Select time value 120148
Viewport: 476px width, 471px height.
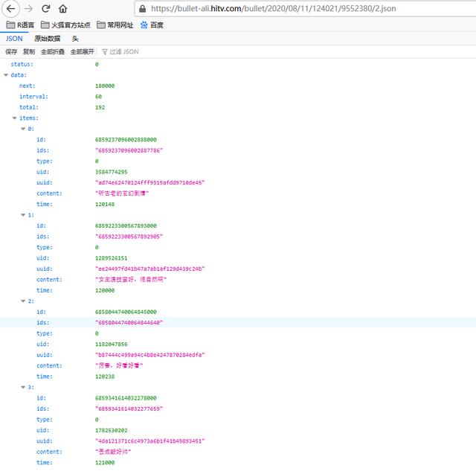pyautogui.click(x=105, y=205)
